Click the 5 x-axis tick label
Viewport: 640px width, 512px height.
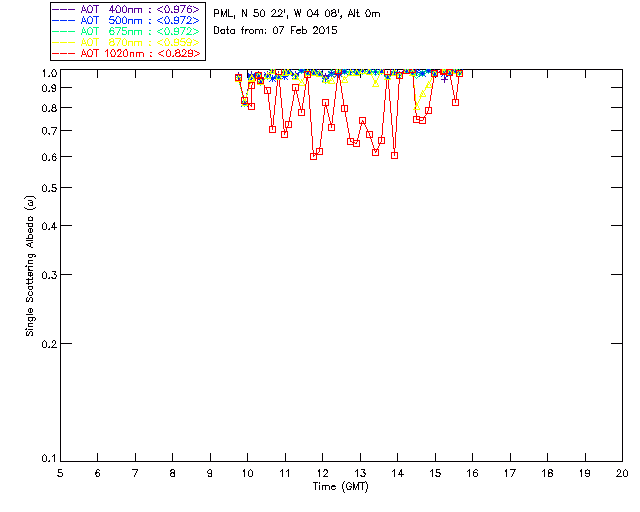[x=60, y=473]
